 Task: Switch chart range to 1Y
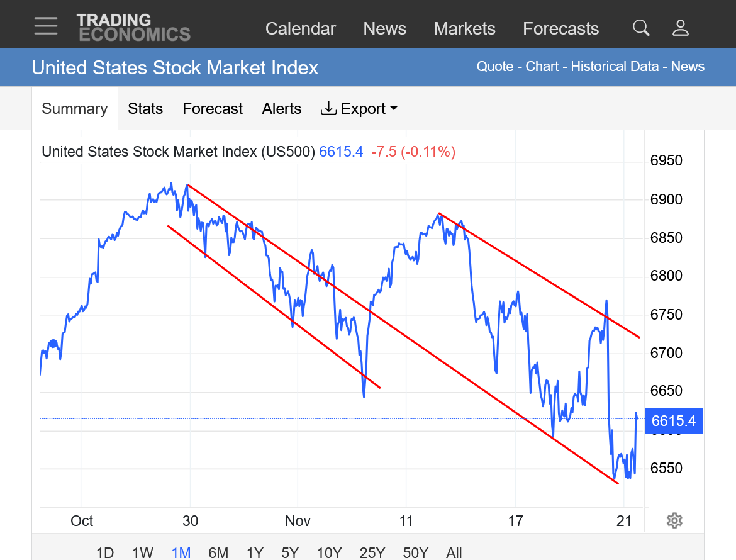(x=255, y=553)
